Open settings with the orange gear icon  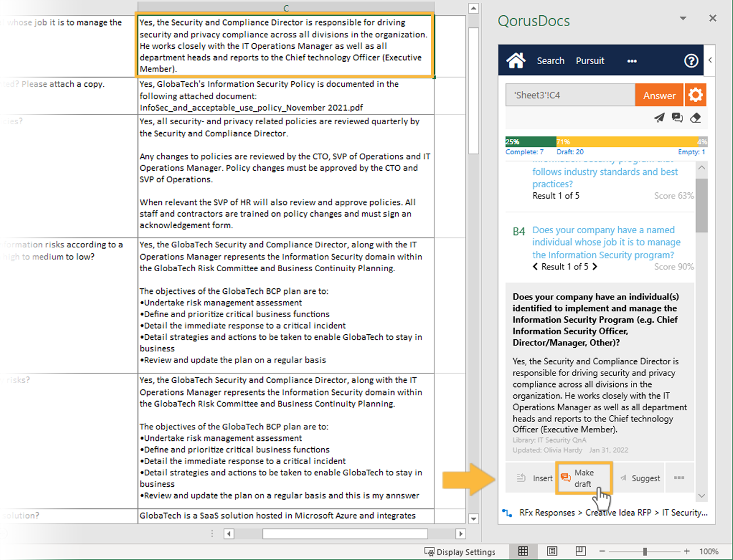(x=696, y=95)
